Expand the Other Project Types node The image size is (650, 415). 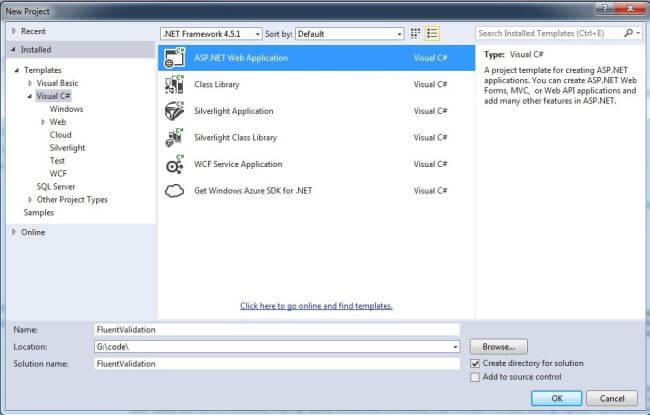[30, 200]
